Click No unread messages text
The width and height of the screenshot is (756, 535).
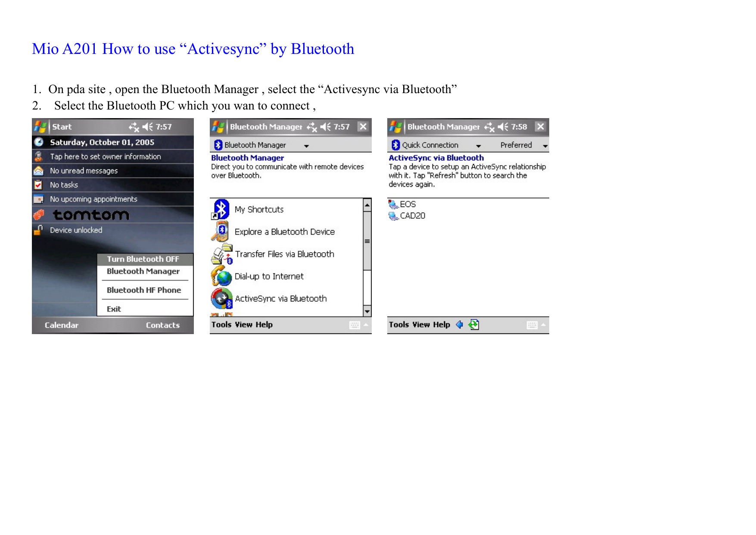pyautogui.click(x=84, y=171)
